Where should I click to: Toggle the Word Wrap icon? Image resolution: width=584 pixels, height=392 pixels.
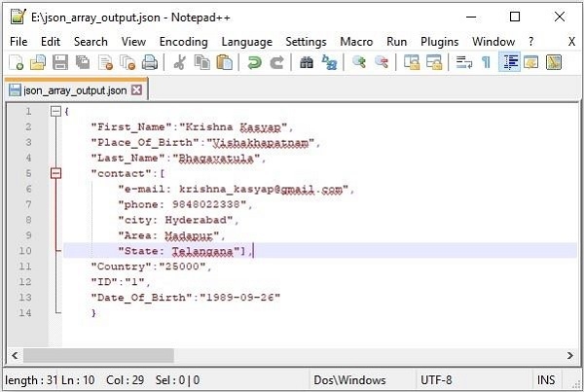(x=464, y=62)
